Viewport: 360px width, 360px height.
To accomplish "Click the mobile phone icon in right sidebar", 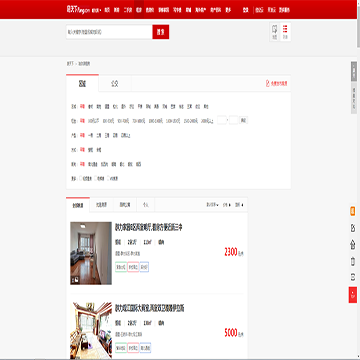I will tap(353, 262).
